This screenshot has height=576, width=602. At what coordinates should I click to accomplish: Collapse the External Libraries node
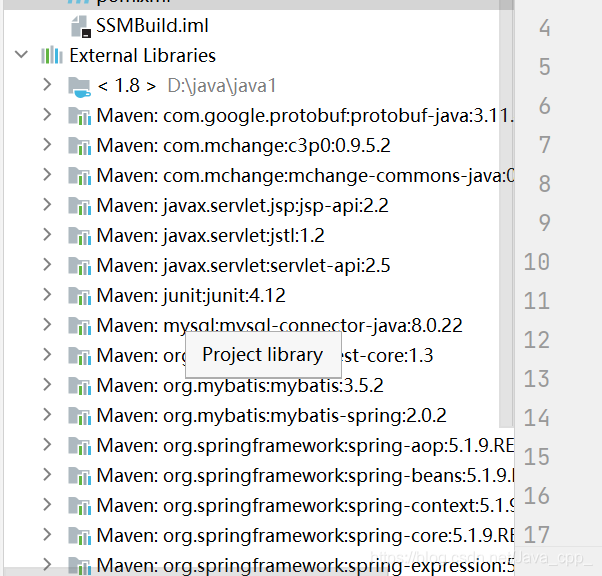tap(22, 55)
